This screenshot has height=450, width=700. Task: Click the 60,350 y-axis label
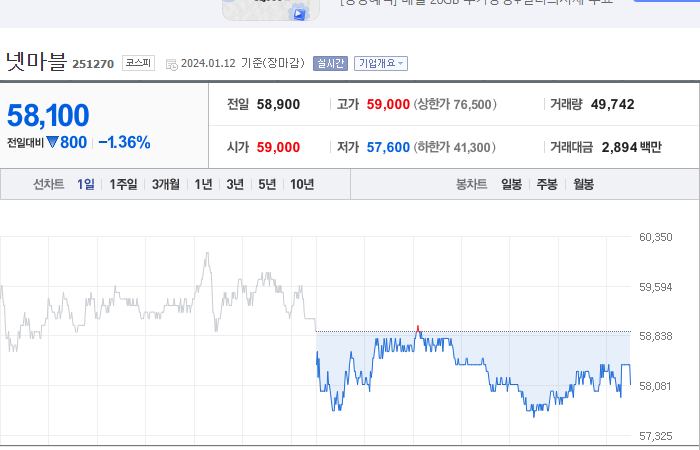coord(655,237)
